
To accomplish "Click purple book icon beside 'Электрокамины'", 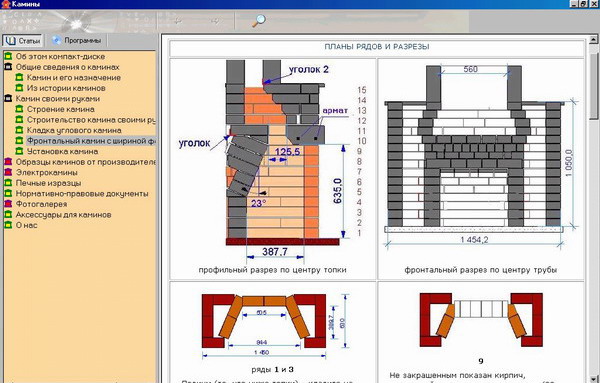I will [8, 172].
